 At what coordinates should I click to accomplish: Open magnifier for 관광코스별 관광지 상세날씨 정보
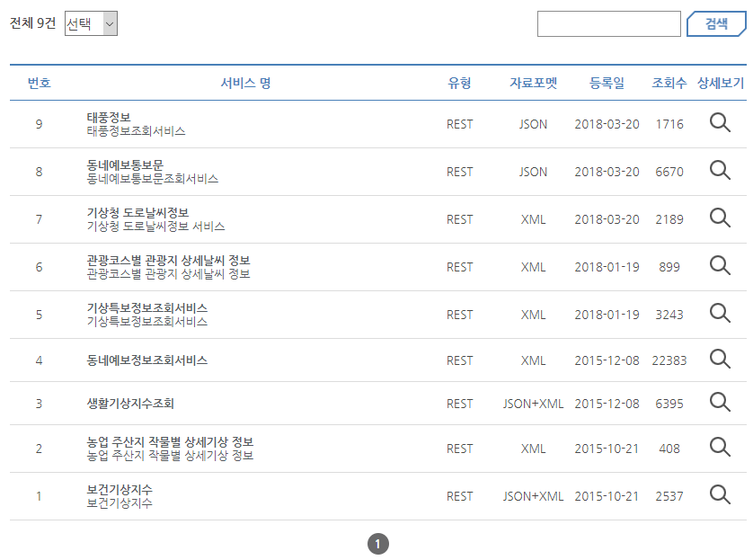click(720, 265)
